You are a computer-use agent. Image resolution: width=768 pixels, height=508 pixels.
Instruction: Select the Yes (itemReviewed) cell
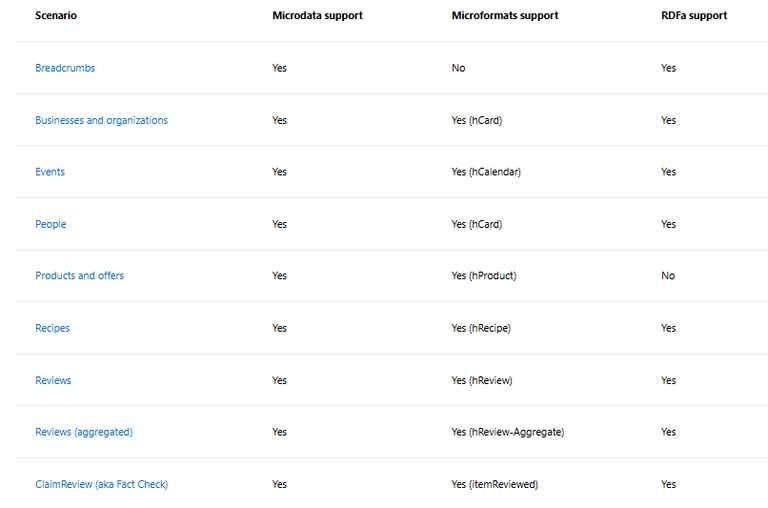(x=495, y=484)
